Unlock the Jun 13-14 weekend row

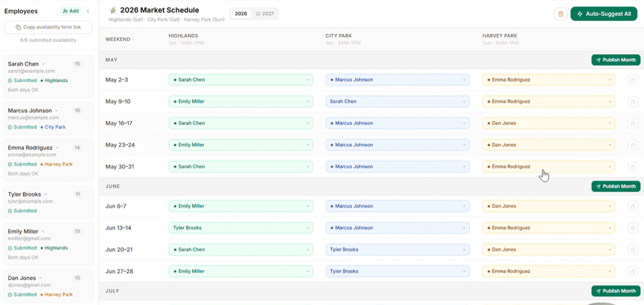coord(633,228)
